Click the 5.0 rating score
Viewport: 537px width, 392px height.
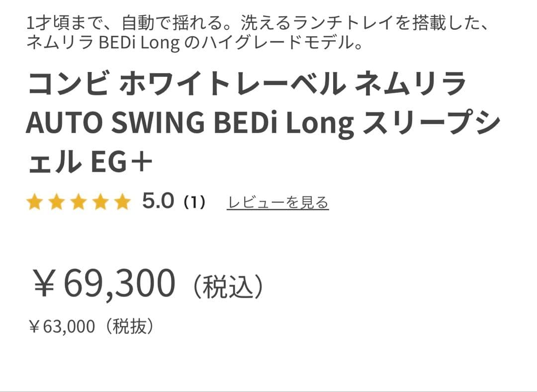(157, 201)
